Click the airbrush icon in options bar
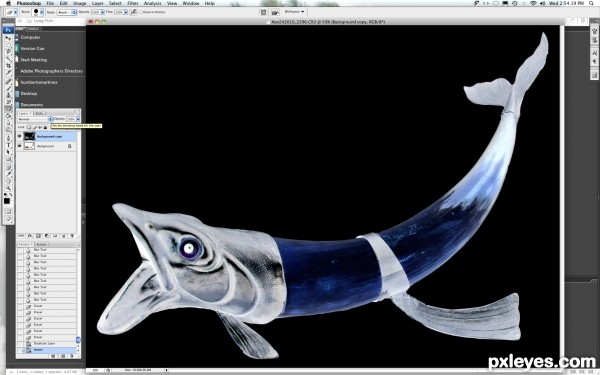 click(x=134, y=12)
